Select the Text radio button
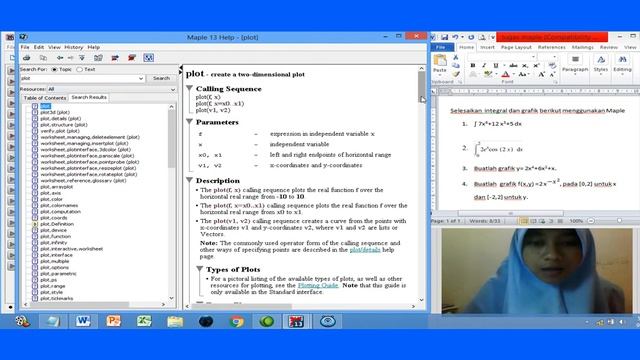640x360 pixels. tap(79, 69)
